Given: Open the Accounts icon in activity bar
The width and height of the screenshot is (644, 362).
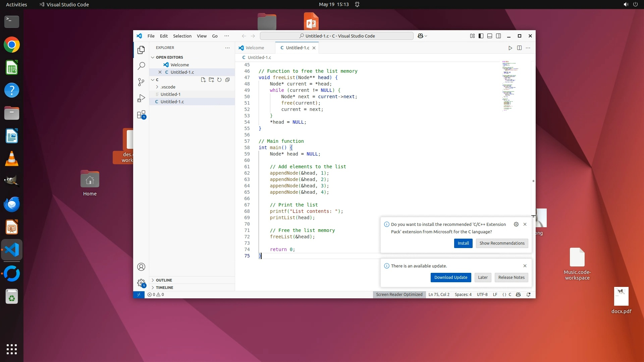Looking at the screenshot, I should click(141, 267).
